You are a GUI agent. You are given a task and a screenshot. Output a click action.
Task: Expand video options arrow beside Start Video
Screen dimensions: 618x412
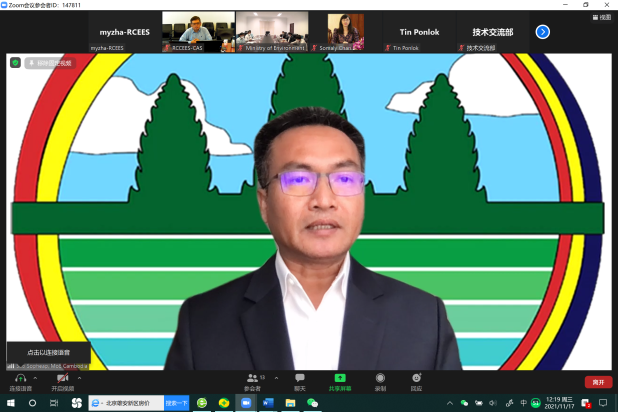pos(80,377)
